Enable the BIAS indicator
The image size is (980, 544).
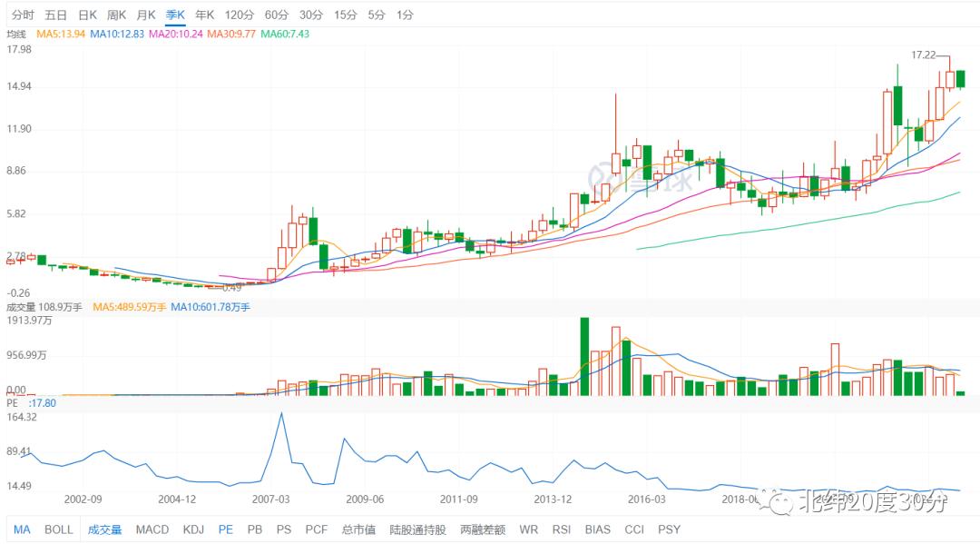[597, 529]
